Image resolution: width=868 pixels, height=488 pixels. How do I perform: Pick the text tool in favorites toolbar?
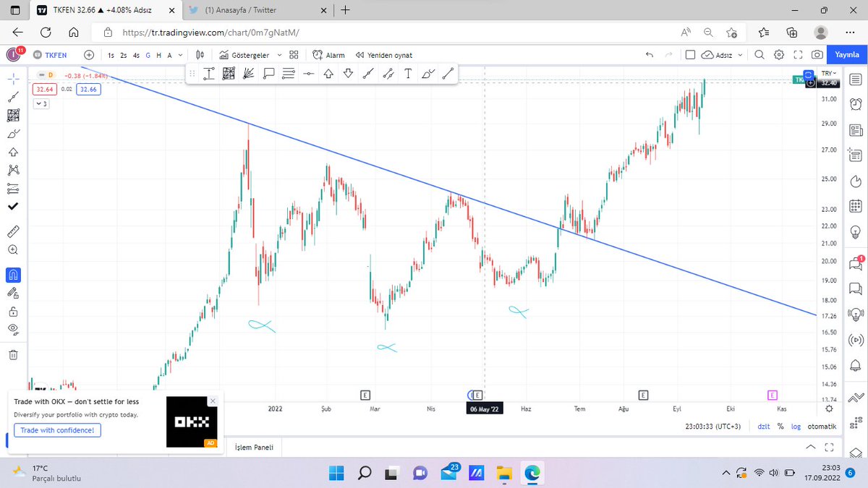(408, 73)
